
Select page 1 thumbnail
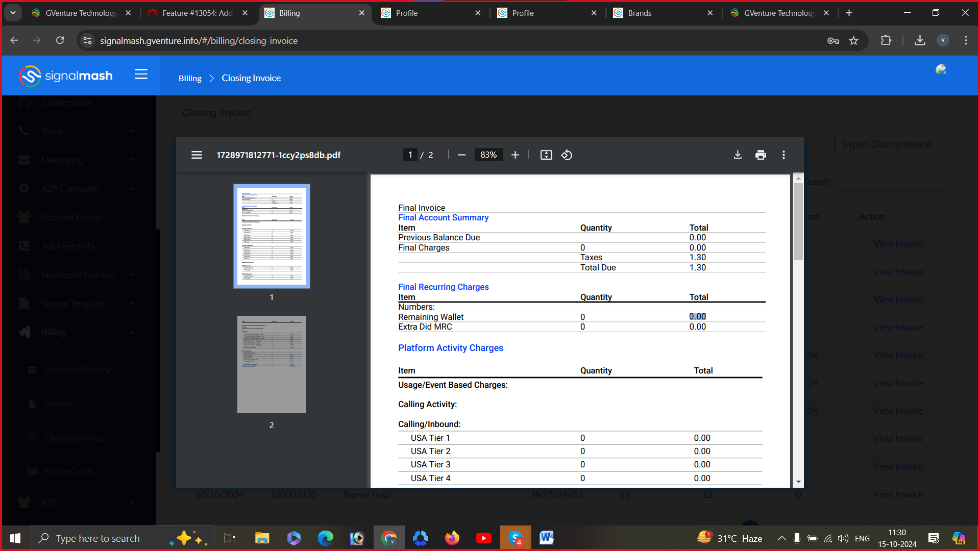point(272,236)
